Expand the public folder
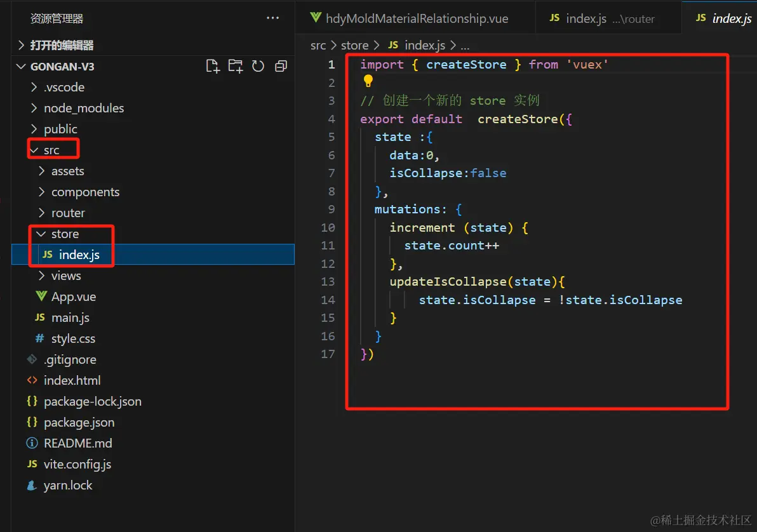 pos(34,129)
